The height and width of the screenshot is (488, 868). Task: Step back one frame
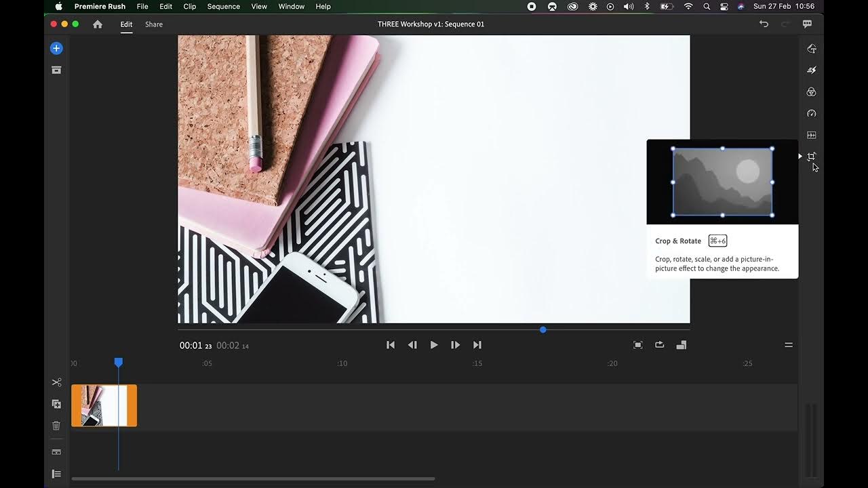[x=412, y=345]
